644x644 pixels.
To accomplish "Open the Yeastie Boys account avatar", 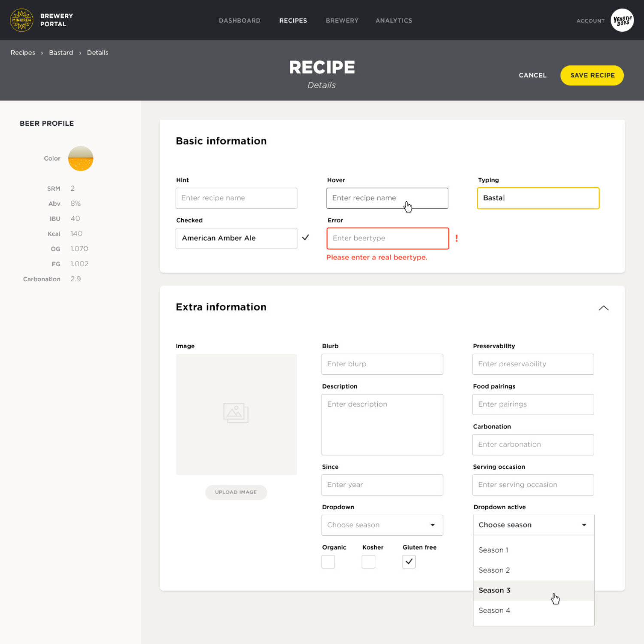I will tap(622, 20).
